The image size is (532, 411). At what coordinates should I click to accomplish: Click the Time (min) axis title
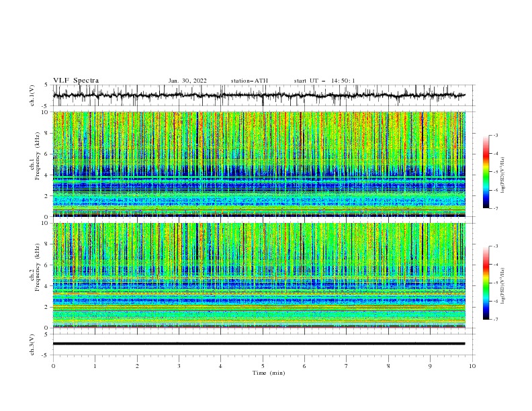click(x=269, y=373)
